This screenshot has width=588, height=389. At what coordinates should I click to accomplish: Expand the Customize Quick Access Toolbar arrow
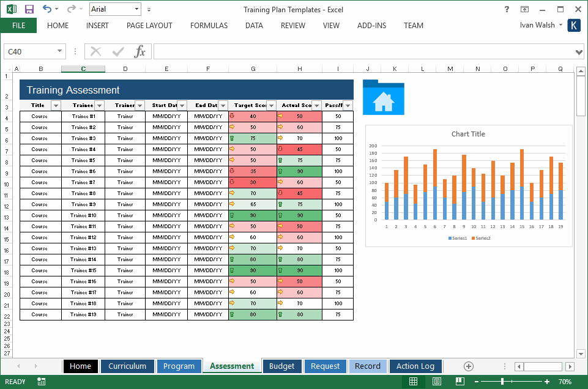[147, 9]
